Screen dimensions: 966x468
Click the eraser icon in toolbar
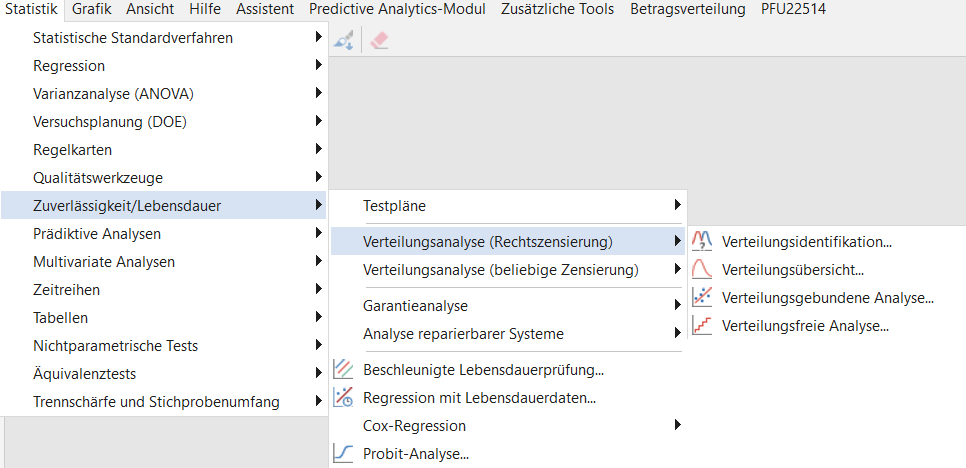[379, 41]
